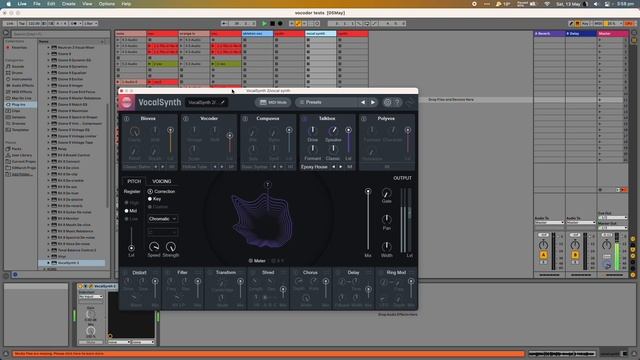
Task: Select the Key radio option
Action: point(150,199)
